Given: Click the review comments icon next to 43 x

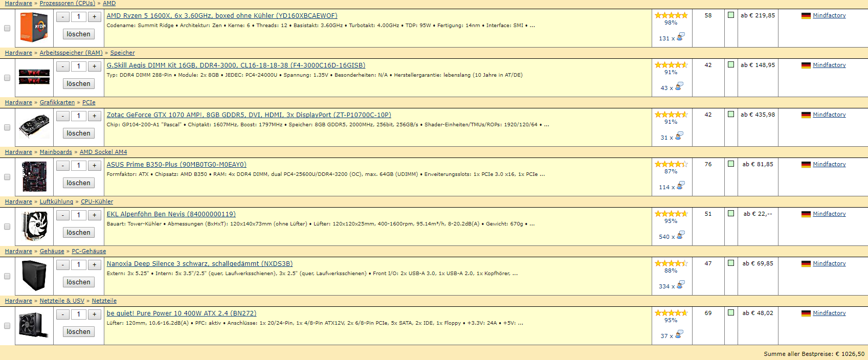Looking at the screenshot, I should pos(679,86).
